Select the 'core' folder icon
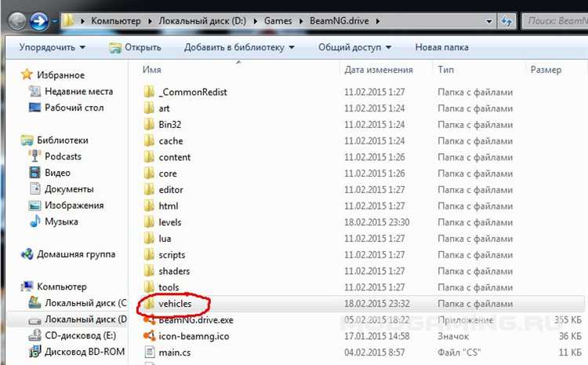The width and height of the screenshot is (588, 365). click(149, 173)
